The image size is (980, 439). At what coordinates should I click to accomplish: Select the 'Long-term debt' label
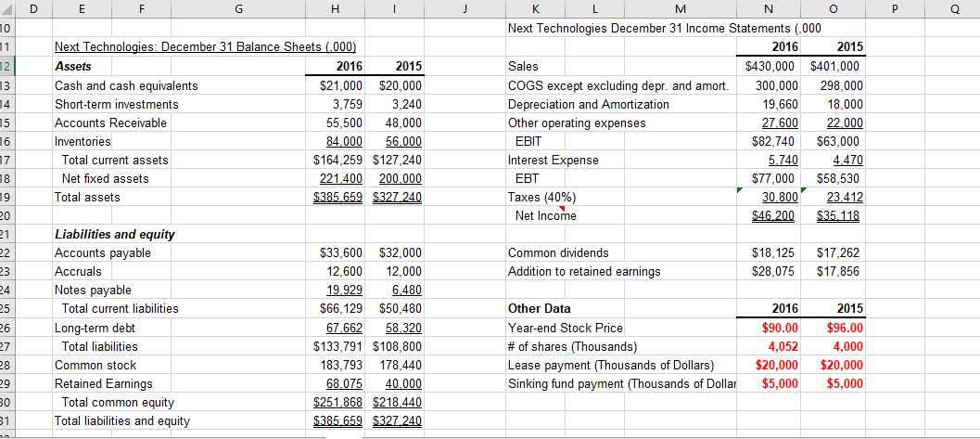coord(95,328)
